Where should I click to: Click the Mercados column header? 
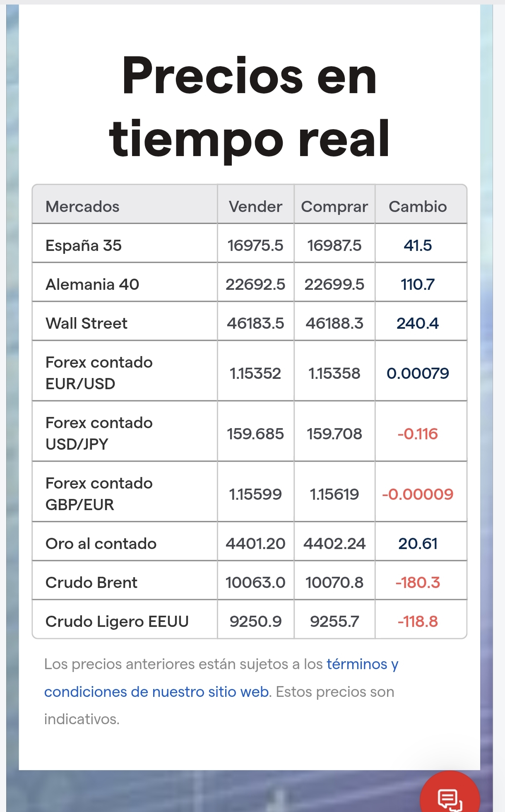pos(82,206)
